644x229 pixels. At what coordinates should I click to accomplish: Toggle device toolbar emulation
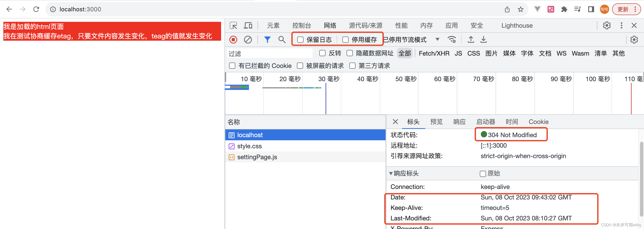click(248, 26)
